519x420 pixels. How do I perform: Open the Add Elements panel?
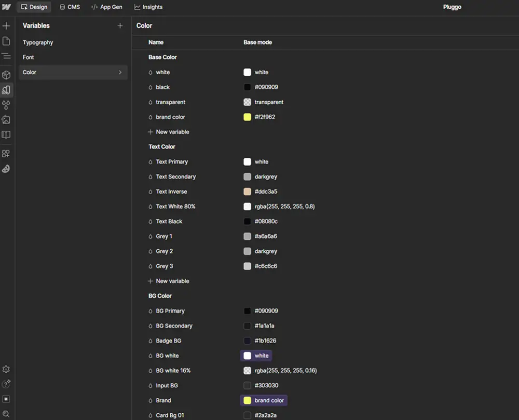[7, 25]
